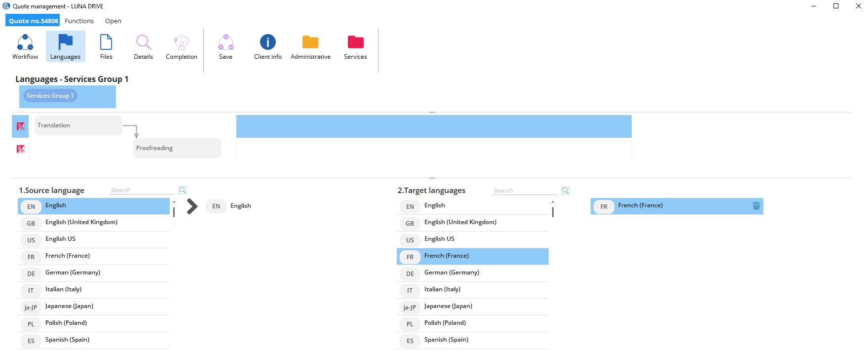Click the target languages list scrollbar
The height and width of the screenshot is (350, 868).
pos(553,212)
